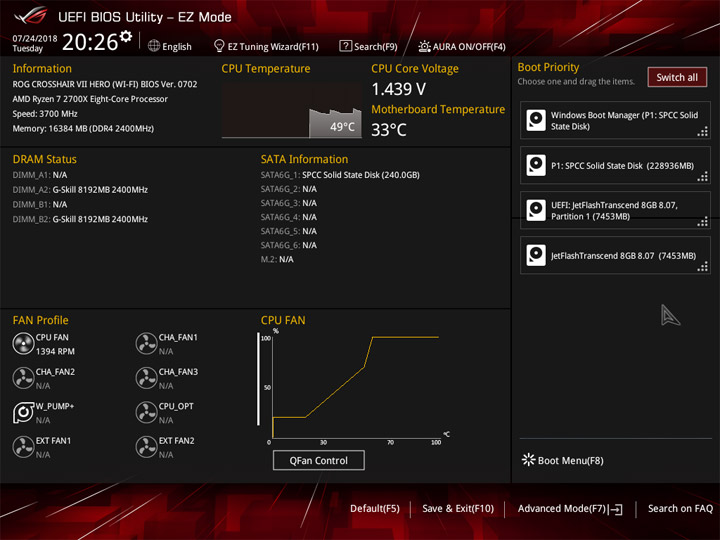Click the 07/24/2018 date

[x=35, y=38]
